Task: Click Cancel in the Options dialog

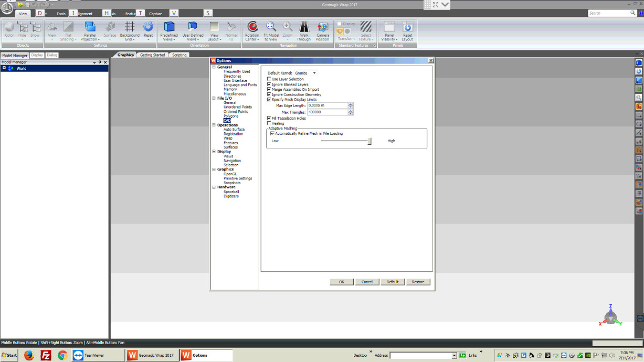Action: (x=367, y=282)
